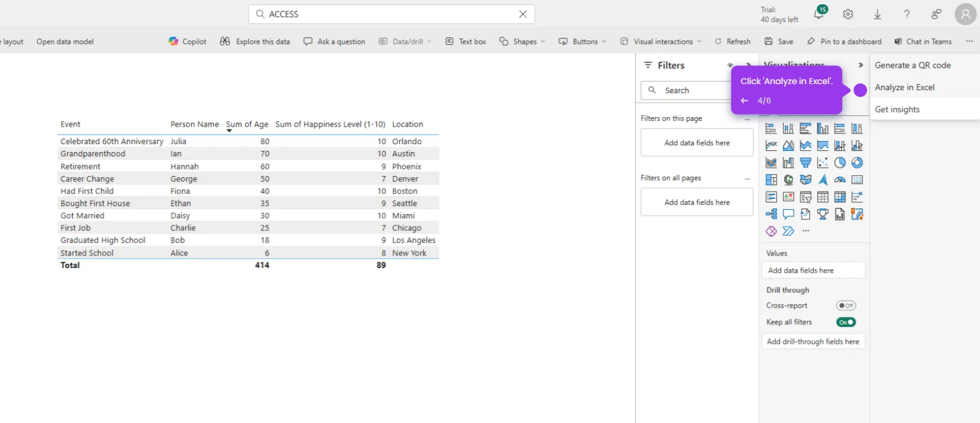Click the Person Name column header

click(195, 124)
